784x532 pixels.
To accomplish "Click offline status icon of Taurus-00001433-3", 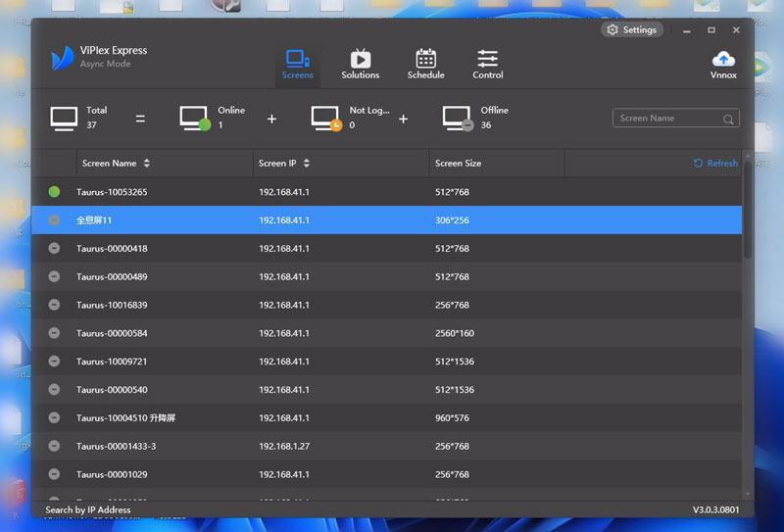I will (54, 446).
